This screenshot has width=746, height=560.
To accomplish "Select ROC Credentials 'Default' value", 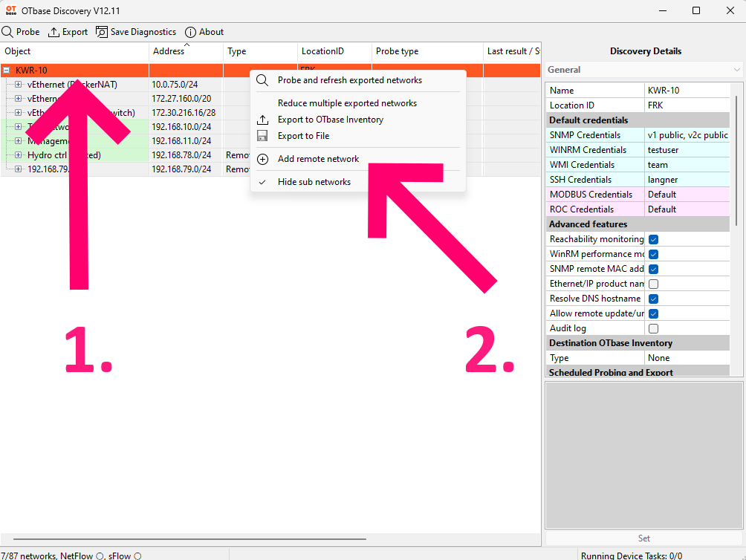I will click(687, 209).
